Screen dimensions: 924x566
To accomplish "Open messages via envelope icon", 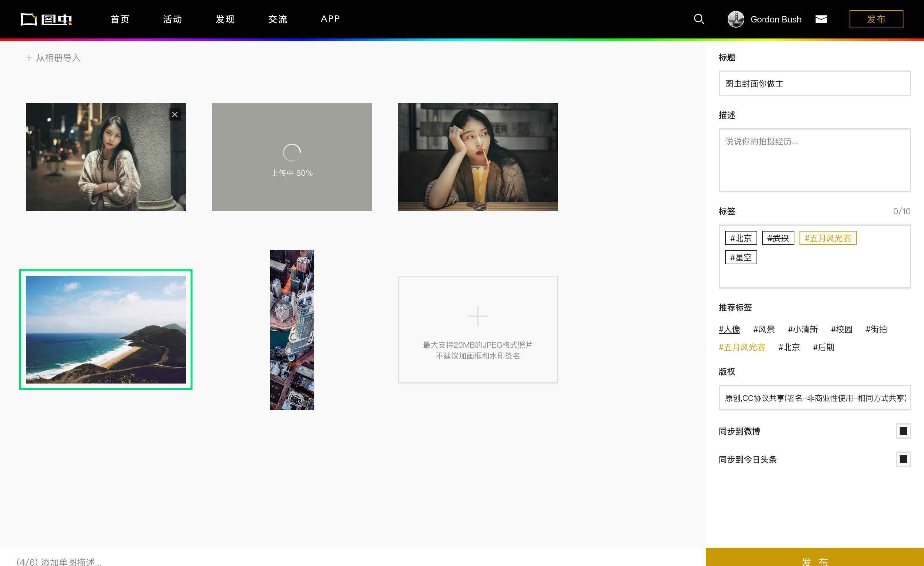I will tap(821, 19).
